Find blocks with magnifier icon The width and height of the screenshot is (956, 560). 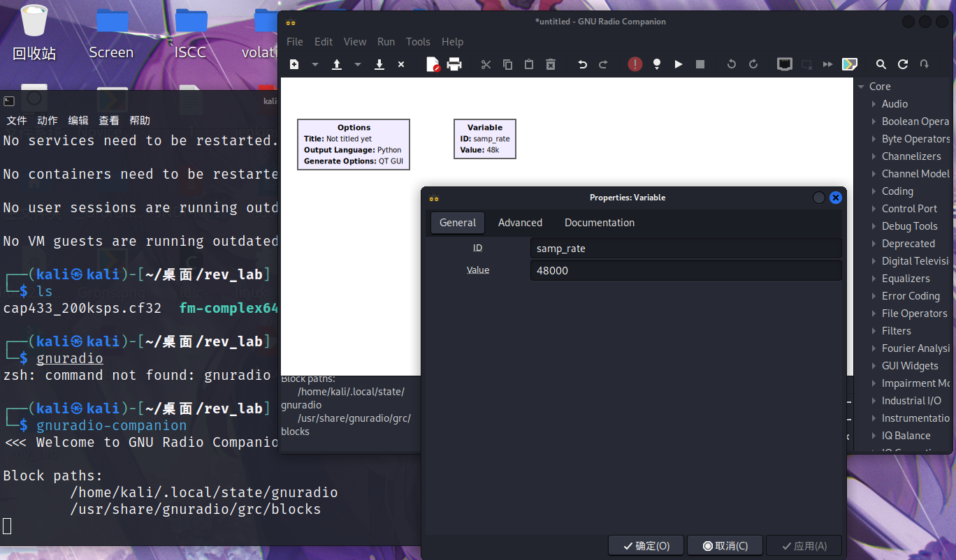coord(881,64)
